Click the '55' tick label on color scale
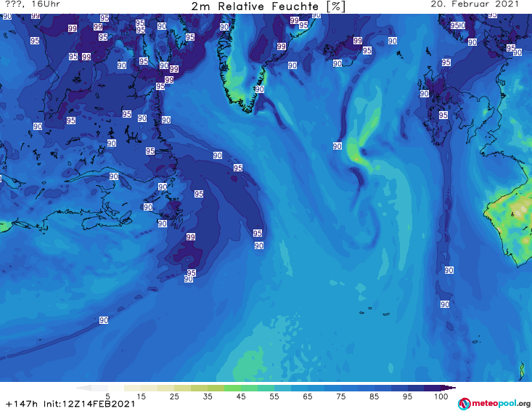The image size is (532, 411). click(x=274, y=396)
